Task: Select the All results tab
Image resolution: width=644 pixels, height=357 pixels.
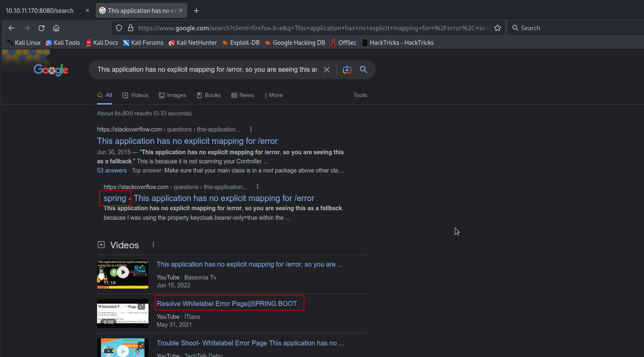Action: tap(105, 95)
